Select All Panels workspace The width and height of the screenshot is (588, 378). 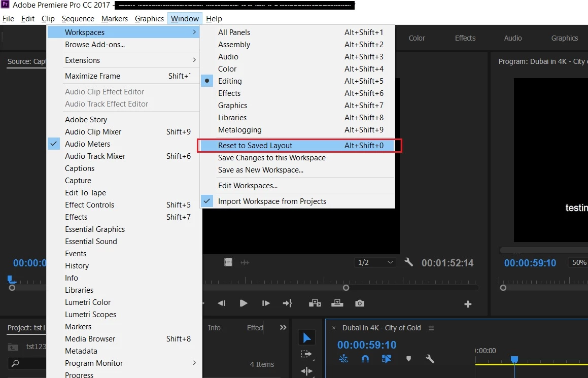(x=297, y=32)
